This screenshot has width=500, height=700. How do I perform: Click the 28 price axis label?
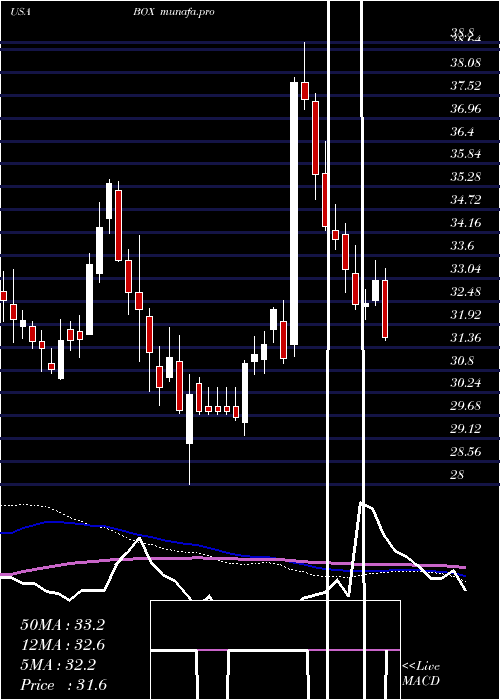(x=458, y=475)
